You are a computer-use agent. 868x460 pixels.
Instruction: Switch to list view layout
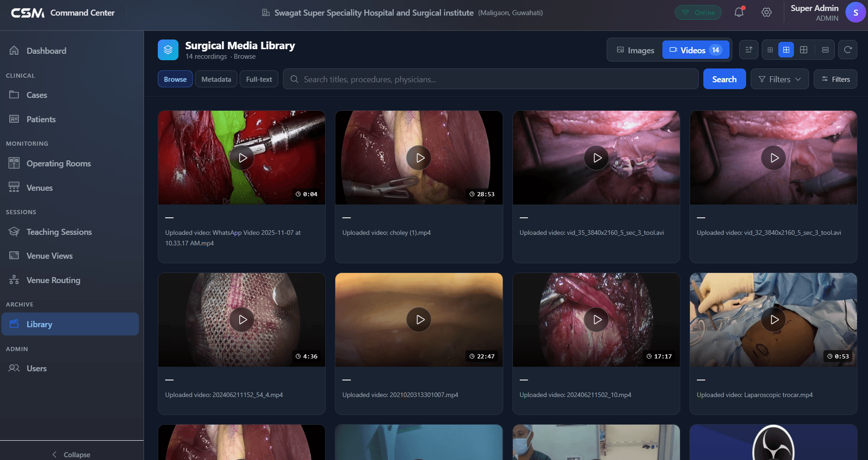click(x=825, y=50)
